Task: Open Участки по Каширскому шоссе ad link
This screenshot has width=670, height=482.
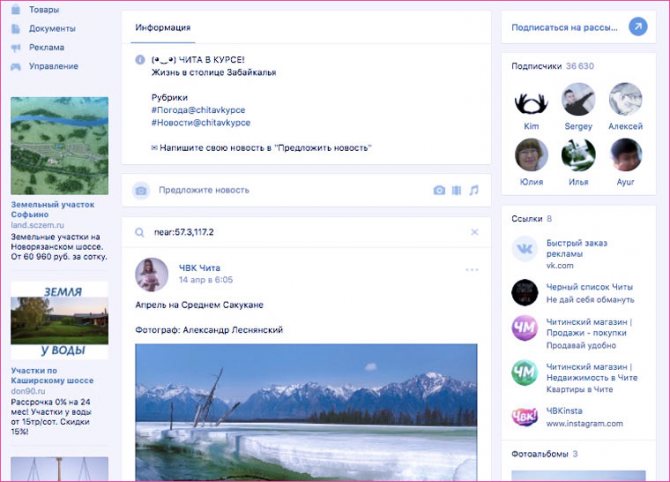Action: [52, 376]
